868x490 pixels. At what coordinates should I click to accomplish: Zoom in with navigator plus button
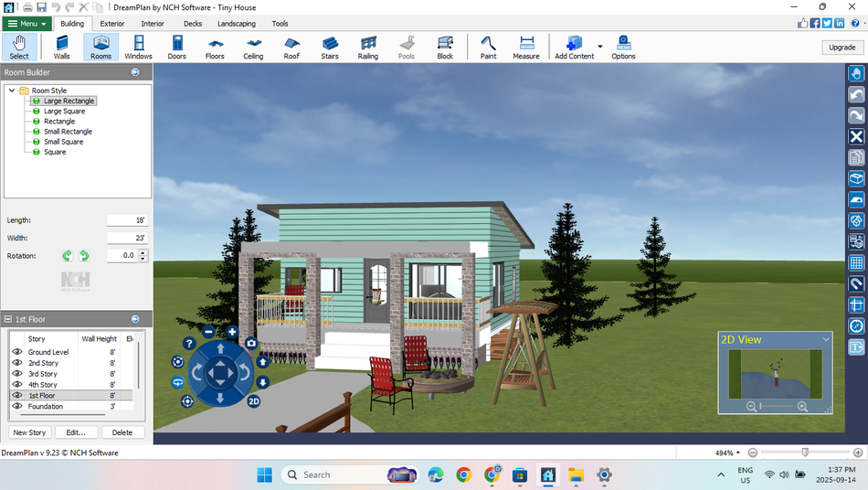pyautogui.click(x=232, y=332)
